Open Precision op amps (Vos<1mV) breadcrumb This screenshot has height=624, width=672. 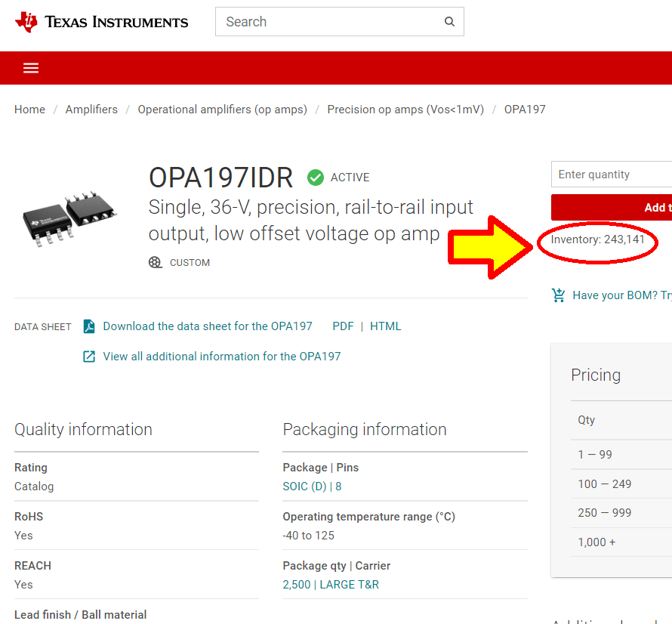pyautogui.click(x=405, y=110)
